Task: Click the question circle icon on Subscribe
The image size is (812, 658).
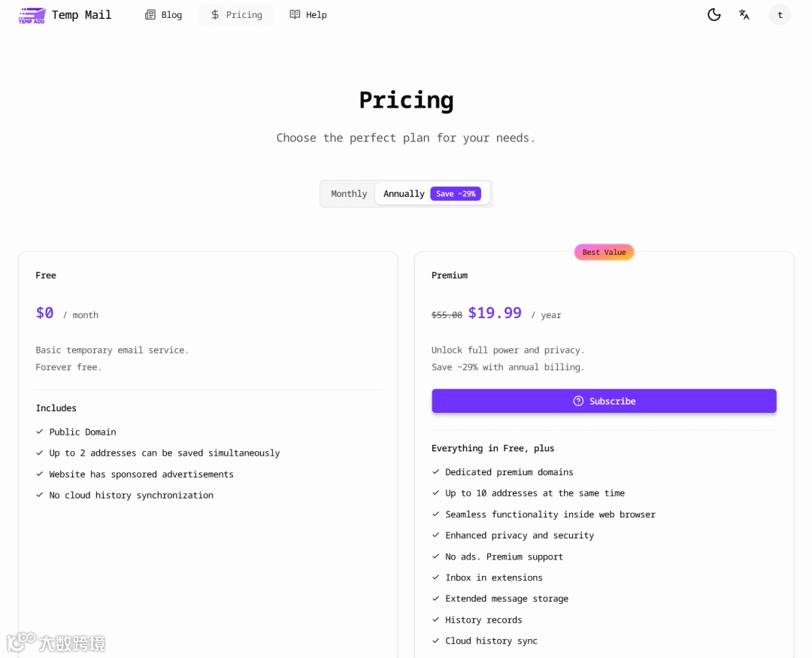Action: pos(578,402)
